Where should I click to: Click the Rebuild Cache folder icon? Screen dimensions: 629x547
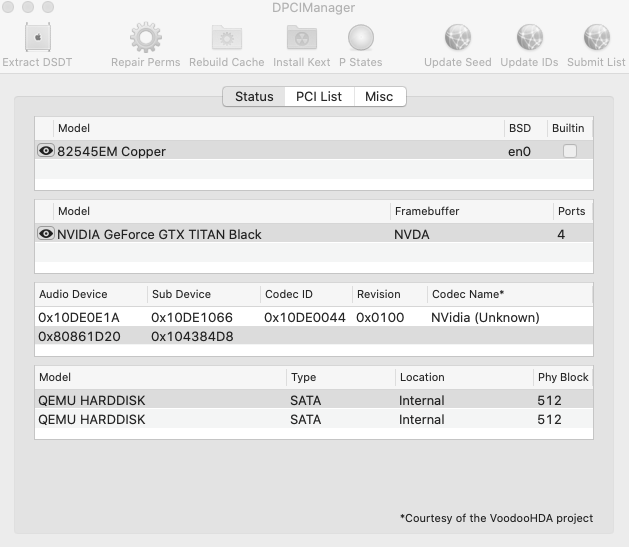pyautogui.click(x=227, y=37)
